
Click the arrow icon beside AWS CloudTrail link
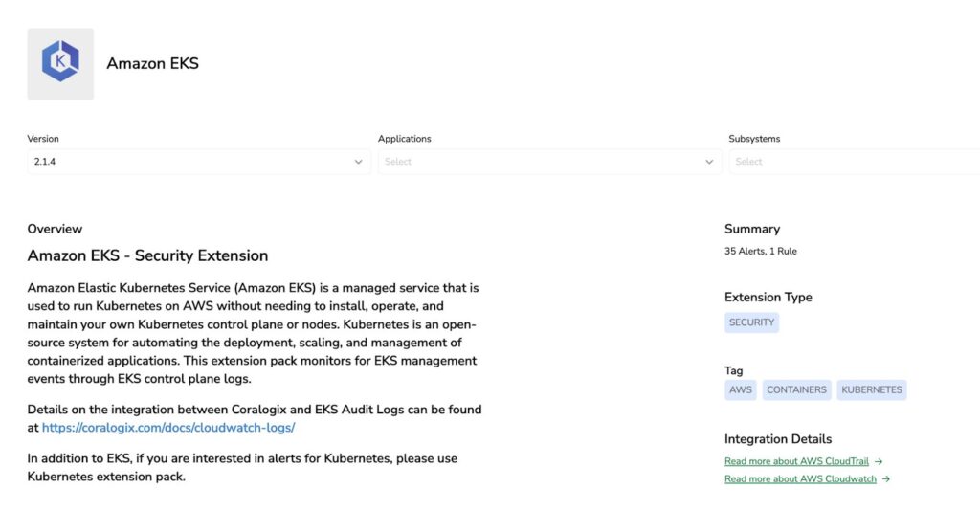879,461
